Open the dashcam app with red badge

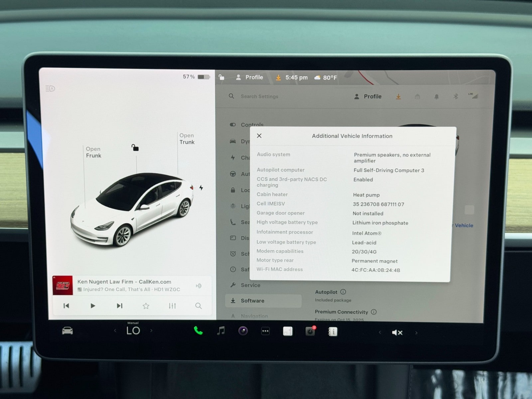click(310, 331)
